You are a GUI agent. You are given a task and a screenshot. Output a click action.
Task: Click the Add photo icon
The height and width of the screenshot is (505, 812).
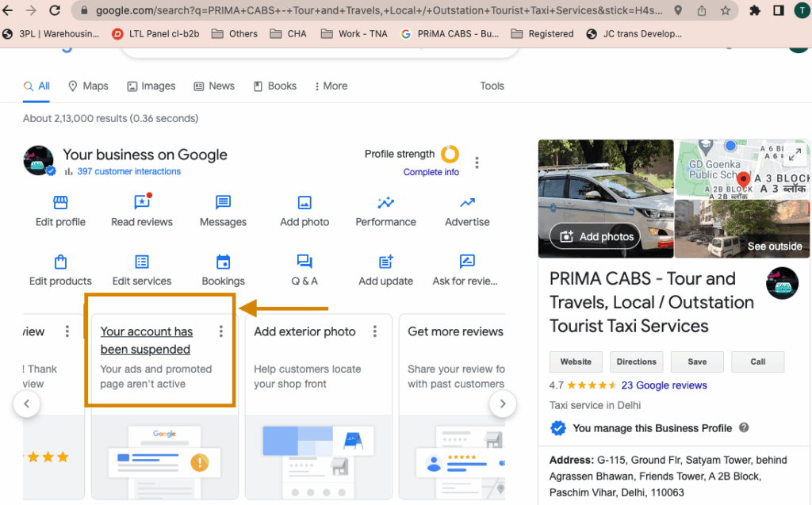pos(304,203)
